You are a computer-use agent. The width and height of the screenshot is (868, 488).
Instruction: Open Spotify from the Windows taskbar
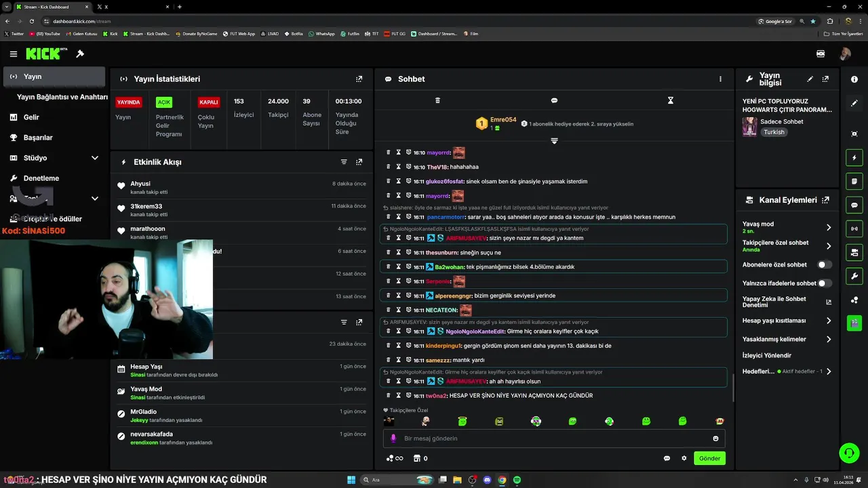[517, 480]
